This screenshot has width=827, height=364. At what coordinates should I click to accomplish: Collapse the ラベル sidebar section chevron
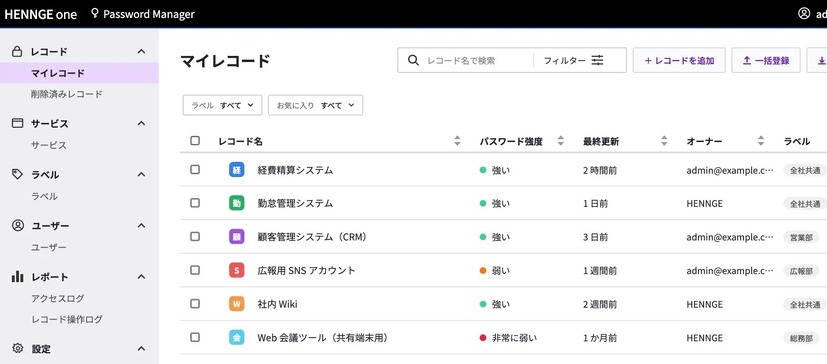tap(141, 175)
